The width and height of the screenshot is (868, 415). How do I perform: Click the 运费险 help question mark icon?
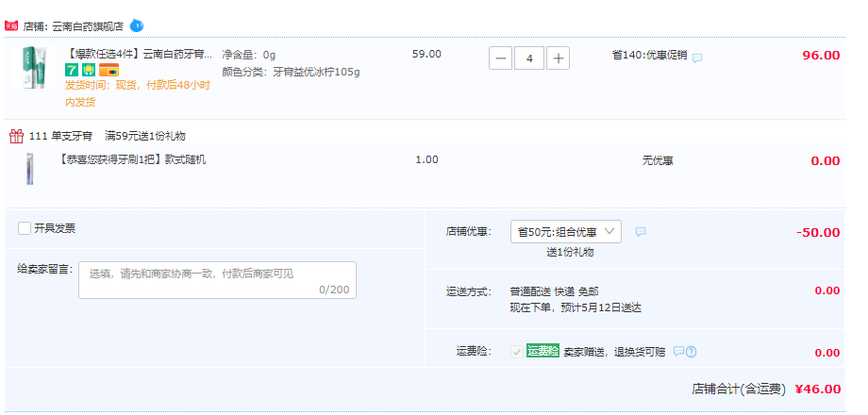tap(691, 352)
